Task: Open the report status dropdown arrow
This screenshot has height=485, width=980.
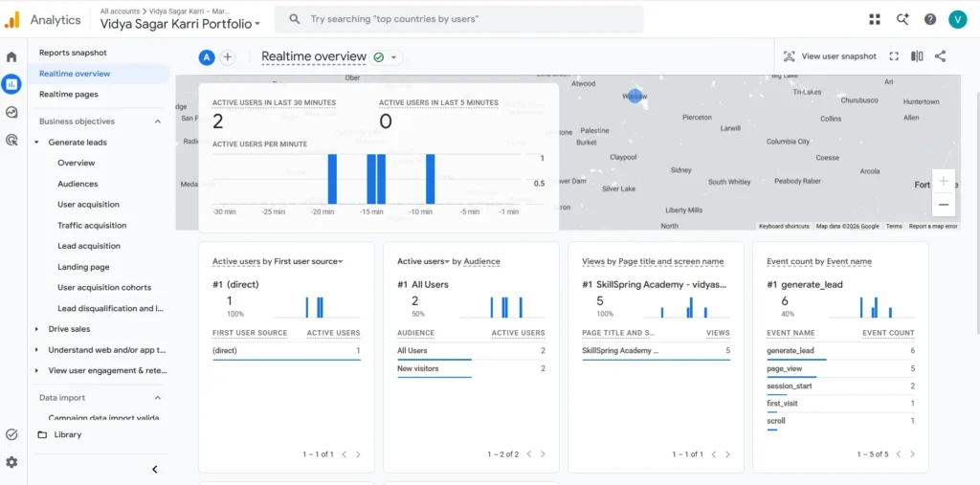Action: [393, 57]
